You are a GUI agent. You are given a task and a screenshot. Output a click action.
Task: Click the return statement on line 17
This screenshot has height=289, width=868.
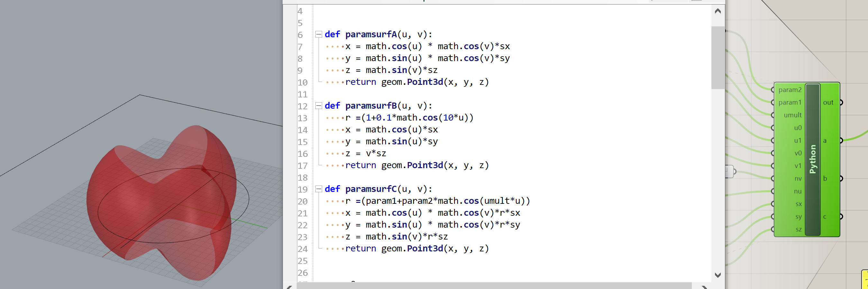pyautogui.click(x=417, y=165)
